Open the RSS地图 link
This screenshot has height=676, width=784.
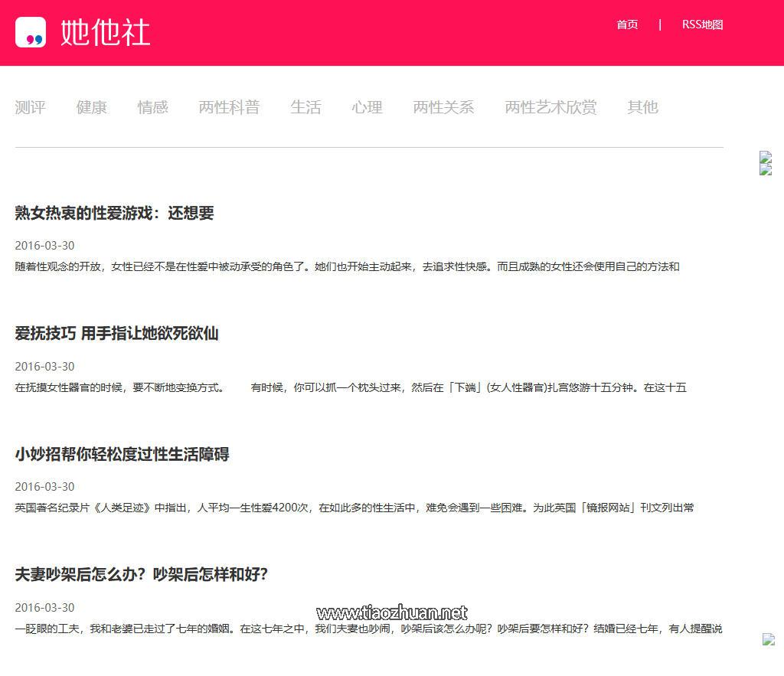pyautogui.click(x=702, y=24)
